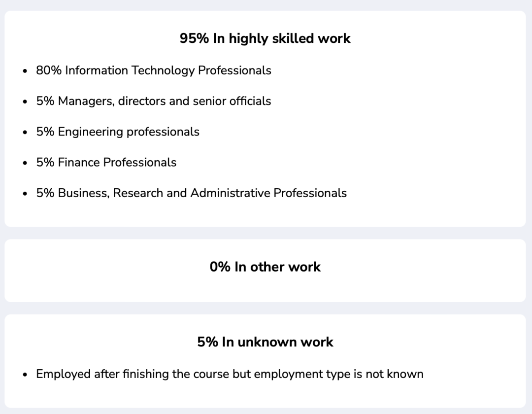
Task: Select '5% Business, Research and Administrative Professionals'
Action: (191, 193)
